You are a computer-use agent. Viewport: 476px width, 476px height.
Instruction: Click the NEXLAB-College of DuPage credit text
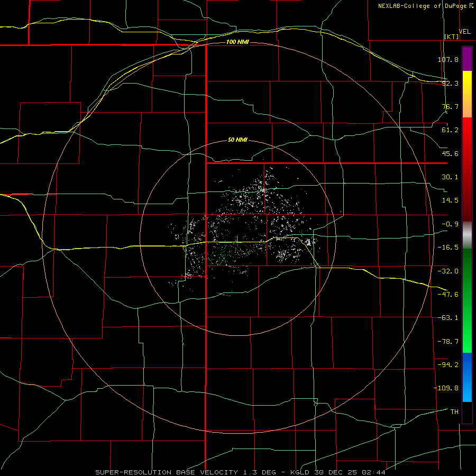[423, 6]
